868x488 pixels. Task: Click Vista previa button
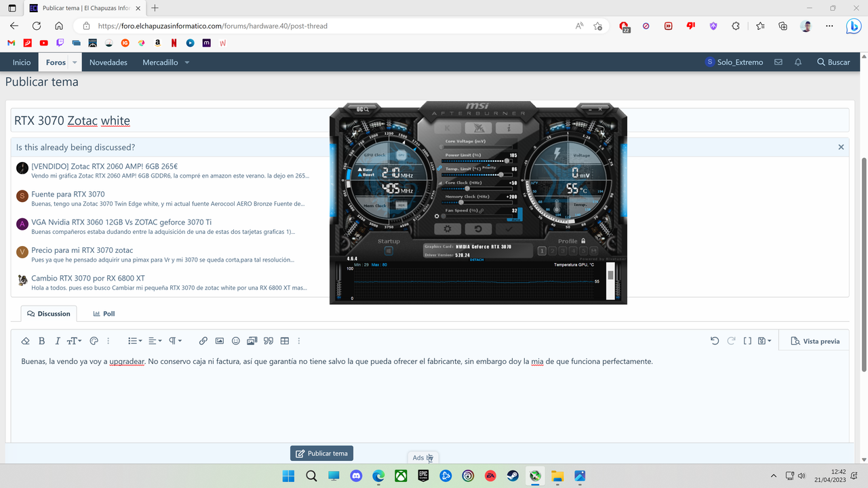(814, 341)
